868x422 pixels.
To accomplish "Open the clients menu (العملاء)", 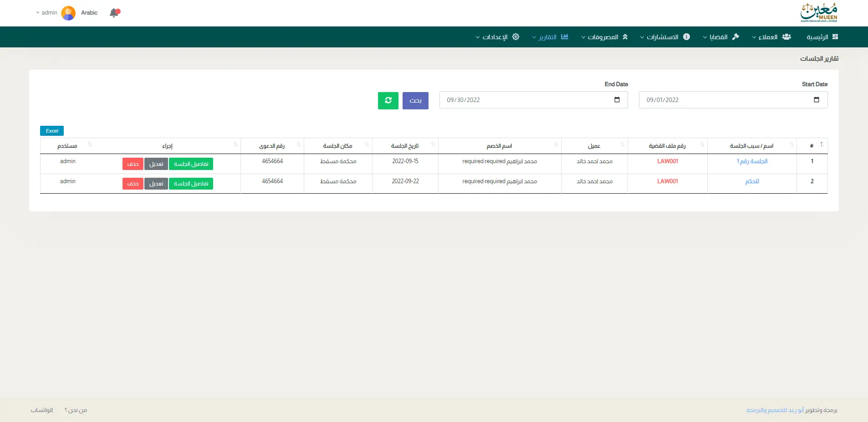I will 771,37.
